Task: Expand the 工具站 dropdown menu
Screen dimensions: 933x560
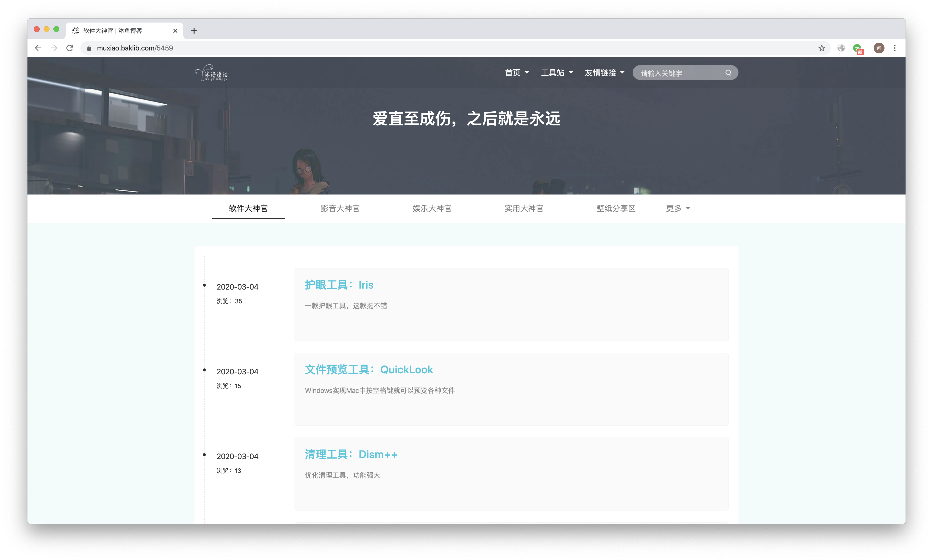Action: (x=557, y=73)
